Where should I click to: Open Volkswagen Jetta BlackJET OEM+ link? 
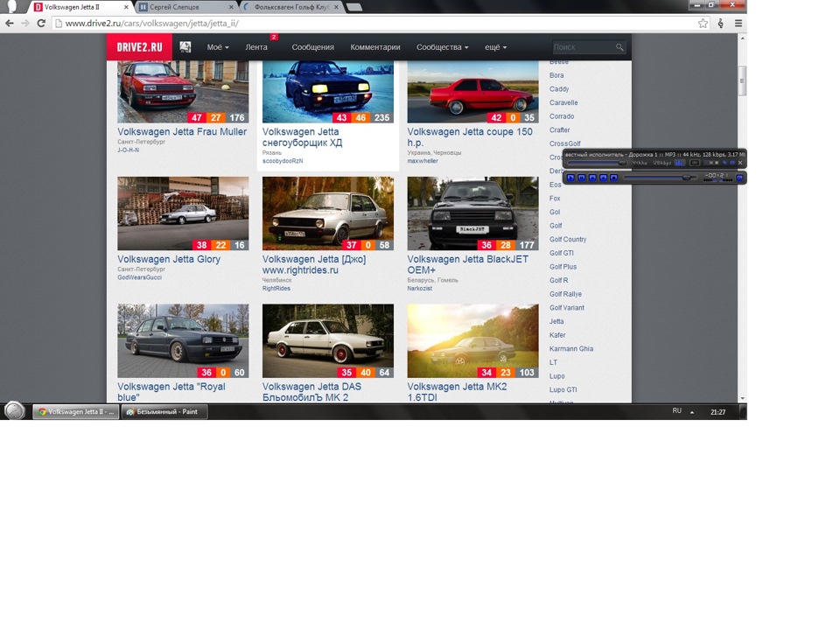[467, 264]
